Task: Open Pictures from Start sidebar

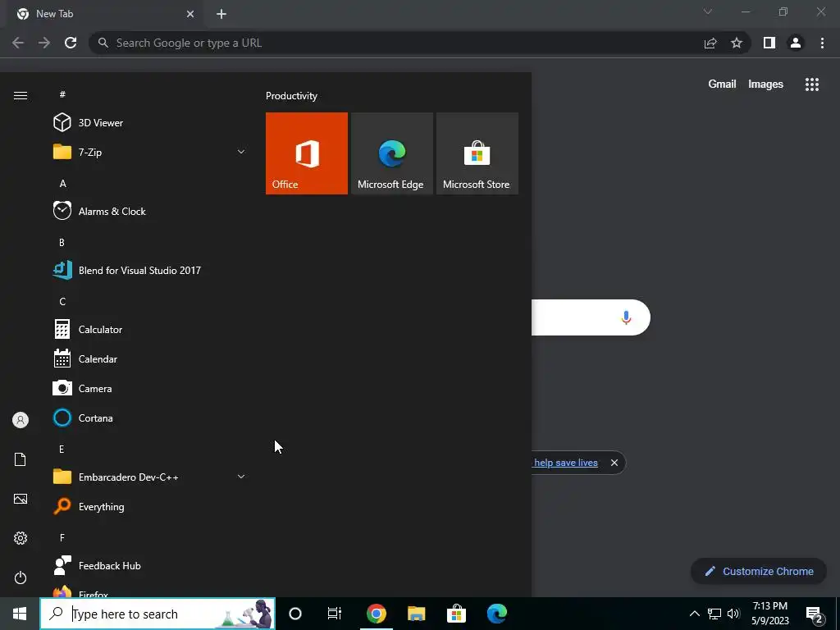Action: (21, 499)
